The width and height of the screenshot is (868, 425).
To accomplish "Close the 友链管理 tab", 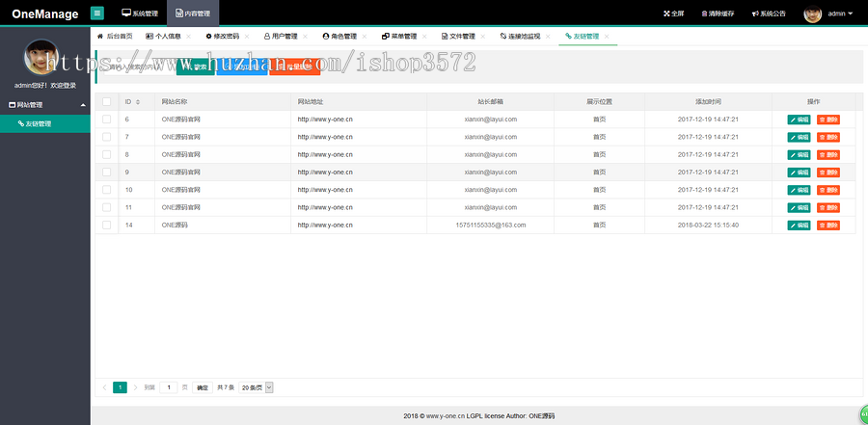I will click(607, 37).
